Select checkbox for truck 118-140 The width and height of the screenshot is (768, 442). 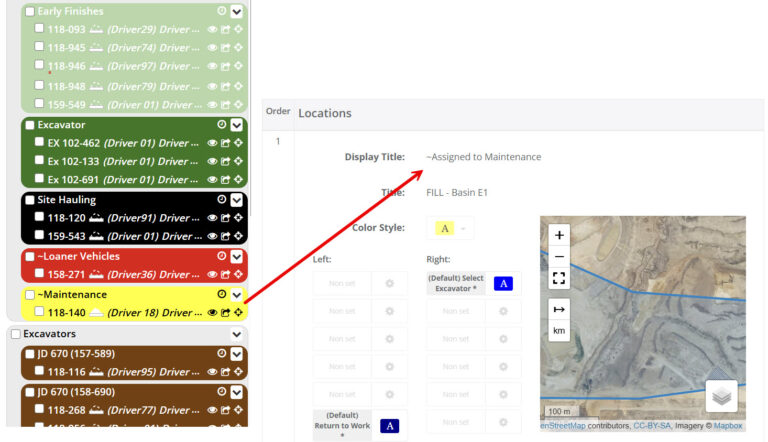40,312
